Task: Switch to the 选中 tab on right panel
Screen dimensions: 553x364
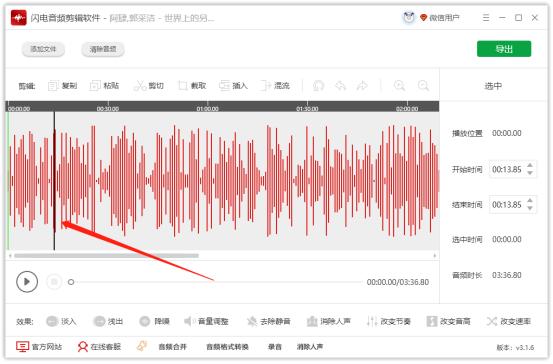Action: point(493,86)
